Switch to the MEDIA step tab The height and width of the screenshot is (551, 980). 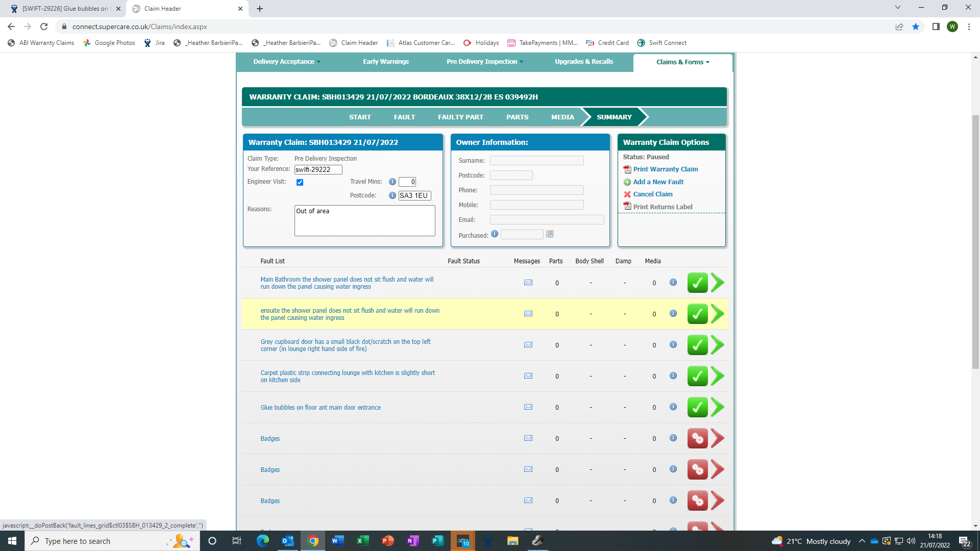tap(562, 117)
